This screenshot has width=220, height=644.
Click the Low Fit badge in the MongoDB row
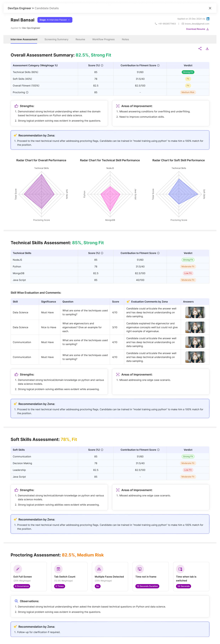(x=188, y=273)
